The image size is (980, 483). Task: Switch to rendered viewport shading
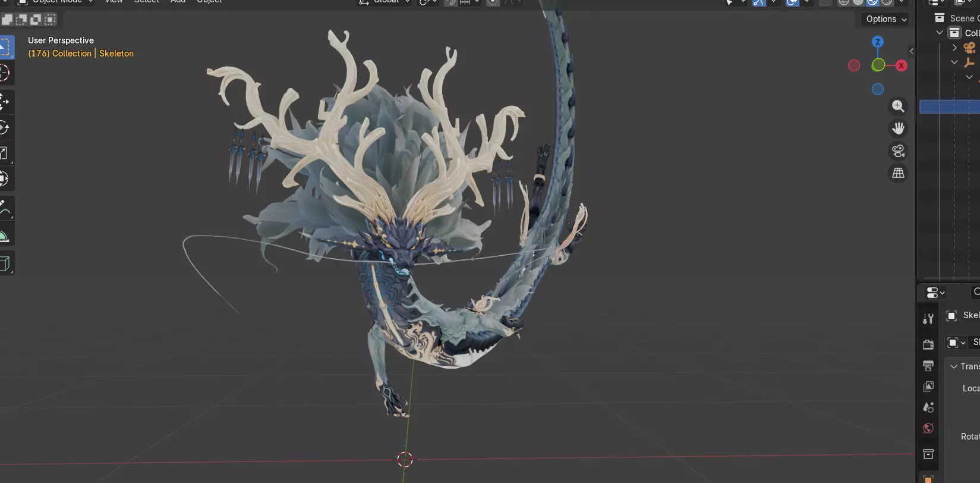pyautogui.click(x=887, y=2)
